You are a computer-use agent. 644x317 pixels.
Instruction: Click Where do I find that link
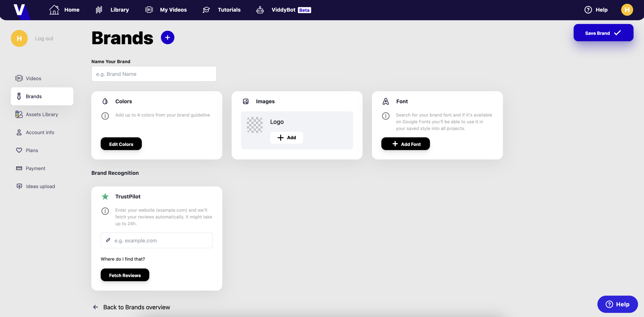pos(123,259)
